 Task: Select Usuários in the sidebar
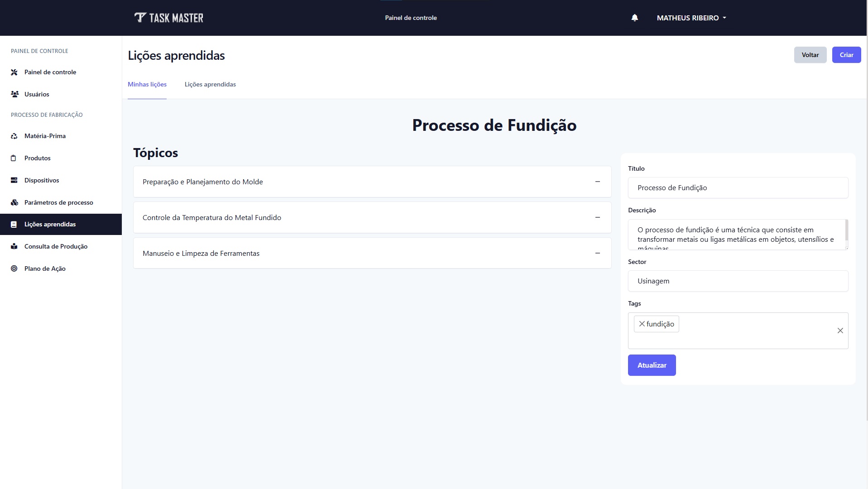(36, 94)
